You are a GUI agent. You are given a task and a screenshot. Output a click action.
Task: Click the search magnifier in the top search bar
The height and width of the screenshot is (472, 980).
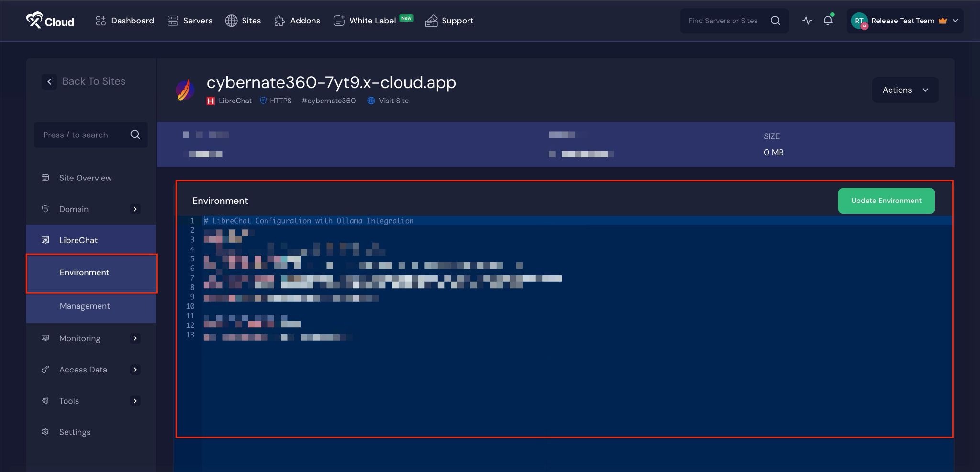click(x=775, y=21)
